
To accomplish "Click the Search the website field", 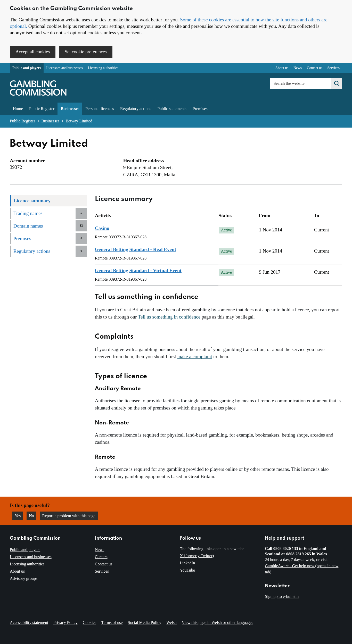I will [x=300, y=83].
